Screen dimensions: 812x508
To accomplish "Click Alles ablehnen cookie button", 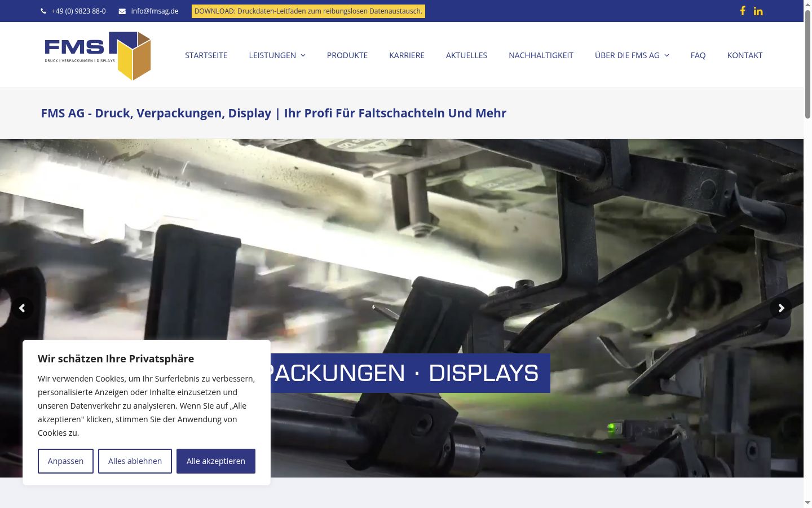I will click(x=135, y=461).
